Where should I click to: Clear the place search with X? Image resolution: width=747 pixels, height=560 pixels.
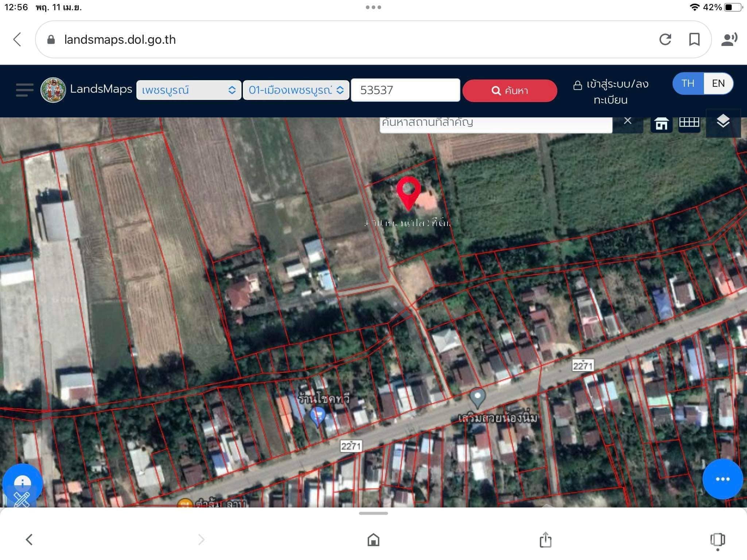[628, 121]
